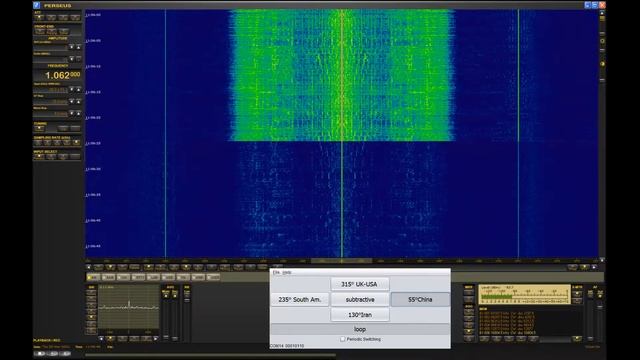Select RTTY demodulation mode

tap(138, 277)
